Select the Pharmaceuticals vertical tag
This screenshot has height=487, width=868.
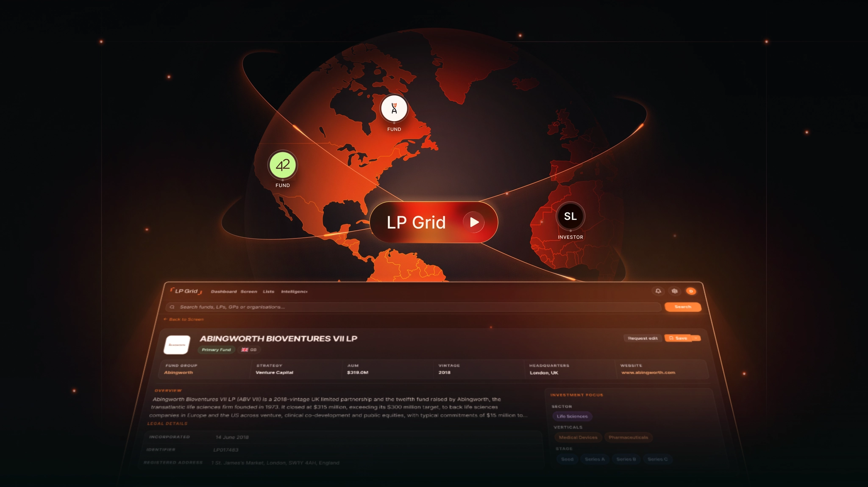[629, 437]
